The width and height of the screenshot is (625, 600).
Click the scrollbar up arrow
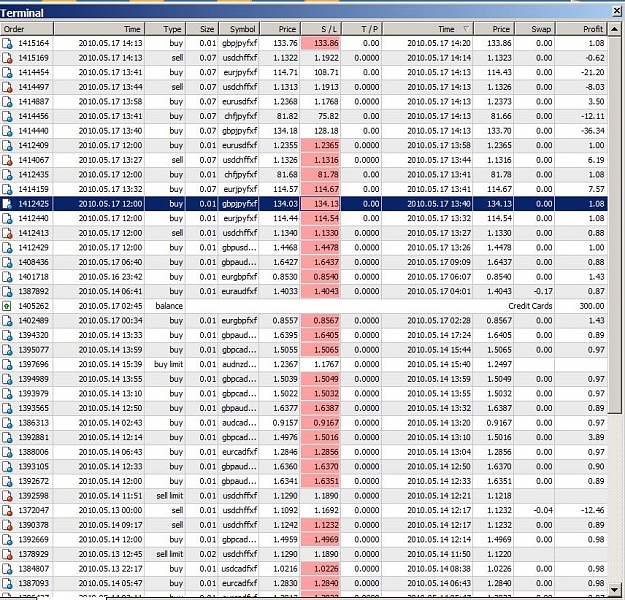coord(615,29)
